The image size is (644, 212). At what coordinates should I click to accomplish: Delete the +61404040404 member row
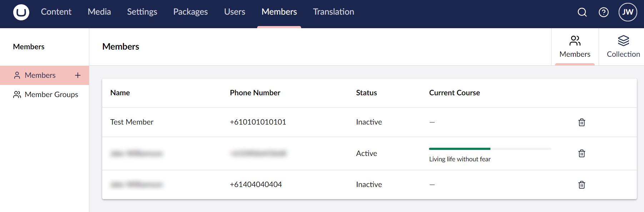click(581, 185)
